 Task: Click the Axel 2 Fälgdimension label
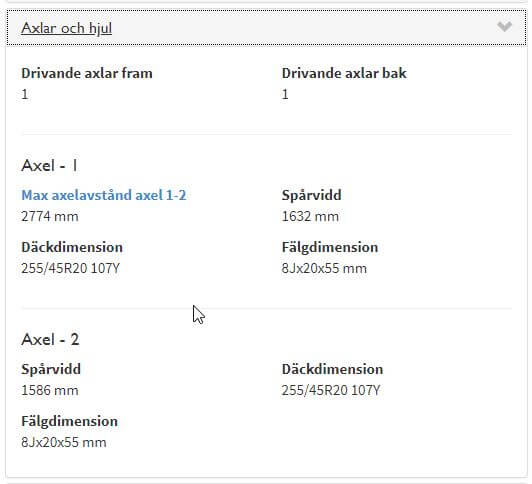coord(70,421)
